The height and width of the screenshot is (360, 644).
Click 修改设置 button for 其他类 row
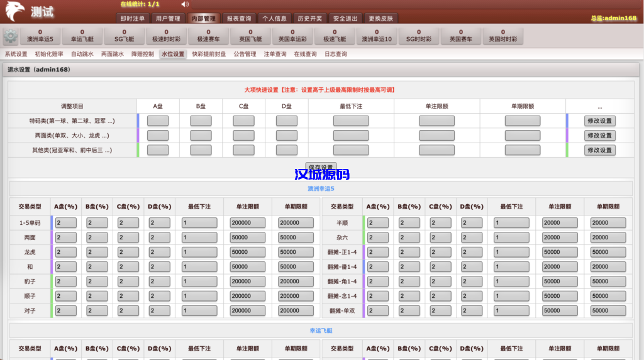click(600, 150)
